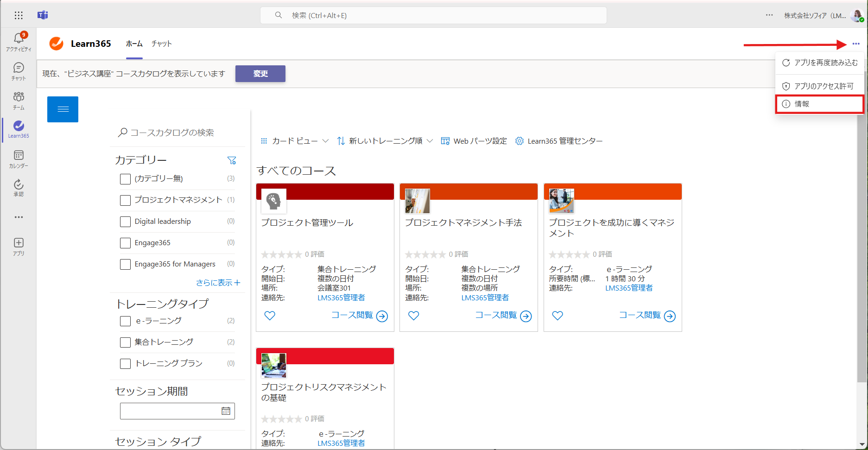This screenshot has height=450, width=868.
Task: Open Teams in the left sidebar
Action: [x=19, y=101]
